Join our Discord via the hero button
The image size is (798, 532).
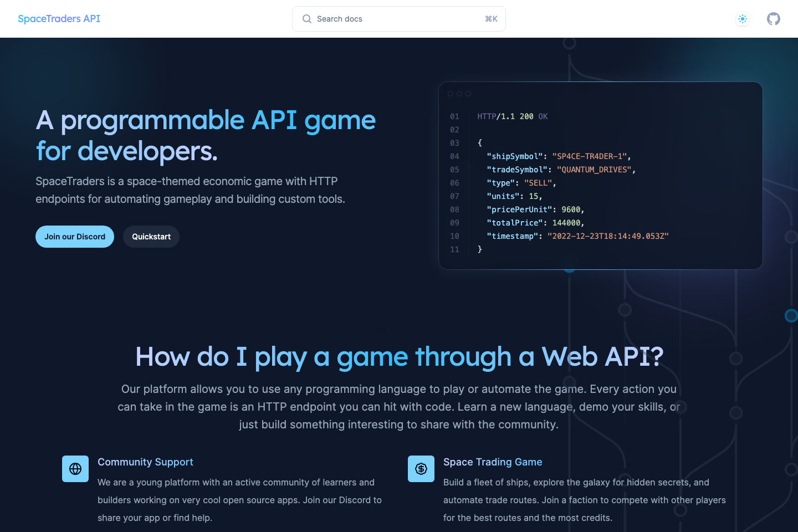[x=74, y=237]
